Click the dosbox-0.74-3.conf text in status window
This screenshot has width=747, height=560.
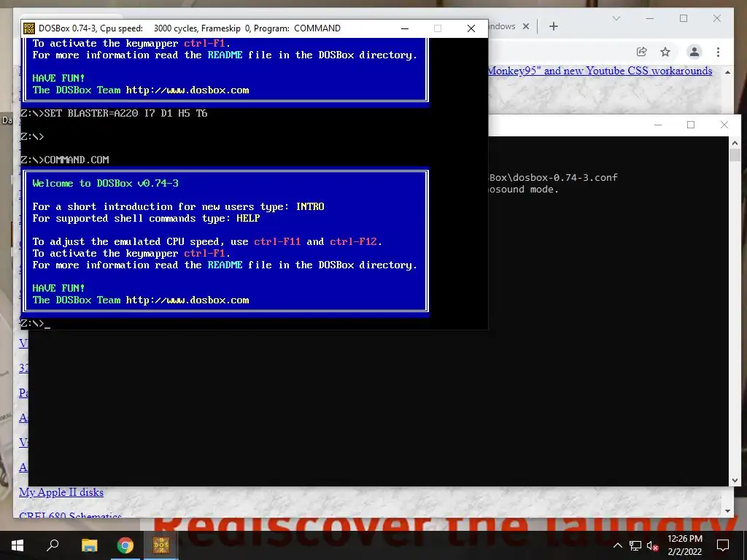coord(565,178)
